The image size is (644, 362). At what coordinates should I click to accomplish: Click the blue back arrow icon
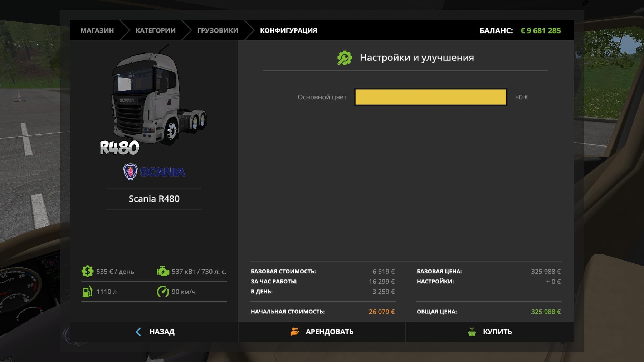(x=138, y=332)
